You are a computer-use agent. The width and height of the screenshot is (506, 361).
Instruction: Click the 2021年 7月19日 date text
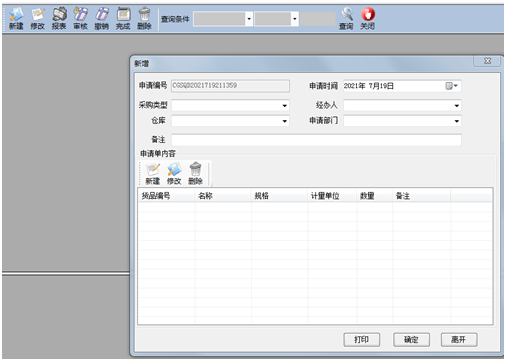(x=369, y=86)
